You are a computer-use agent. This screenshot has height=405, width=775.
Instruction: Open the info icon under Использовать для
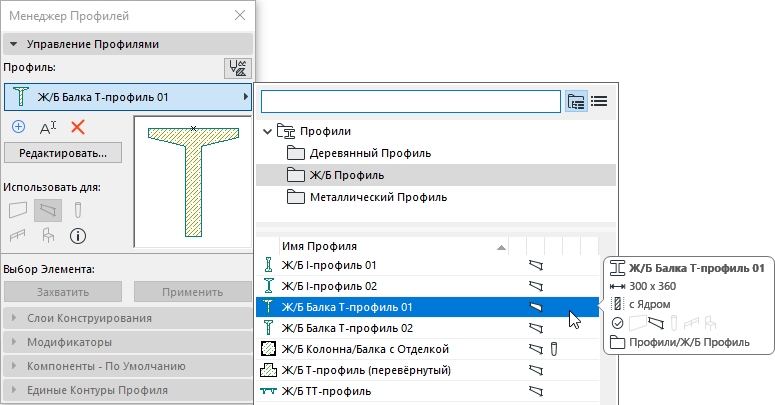pos(78,236)
